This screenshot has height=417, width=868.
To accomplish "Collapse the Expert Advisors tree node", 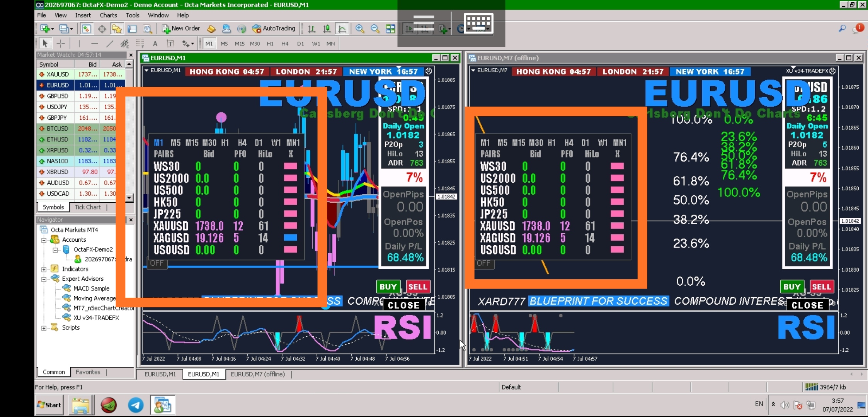I will (x=44, y=279).
